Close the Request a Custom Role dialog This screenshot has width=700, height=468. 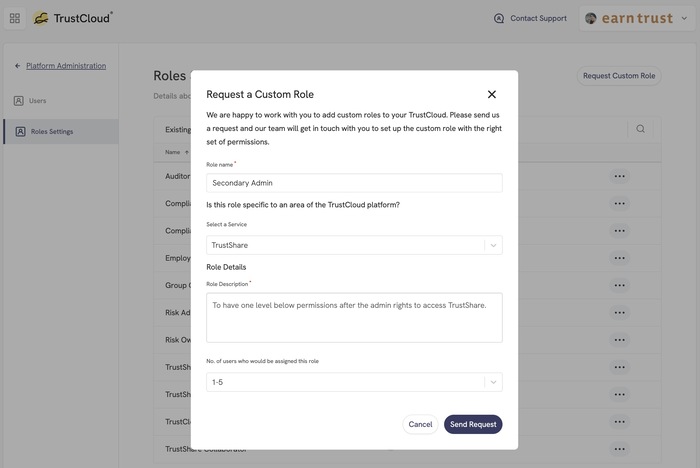[x=492, y=94]
